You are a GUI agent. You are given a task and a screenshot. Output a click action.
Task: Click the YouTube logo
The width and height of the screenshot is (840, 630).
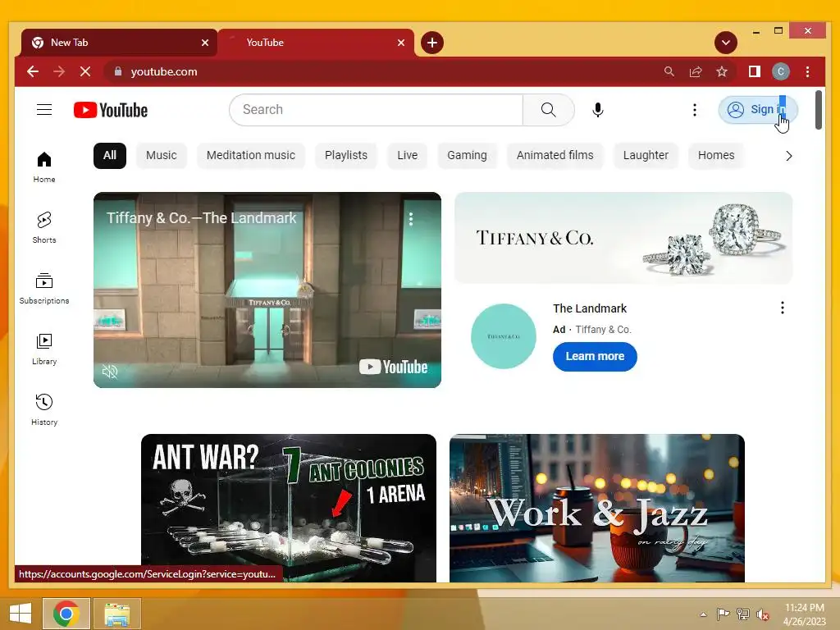[x=111, y=110]
